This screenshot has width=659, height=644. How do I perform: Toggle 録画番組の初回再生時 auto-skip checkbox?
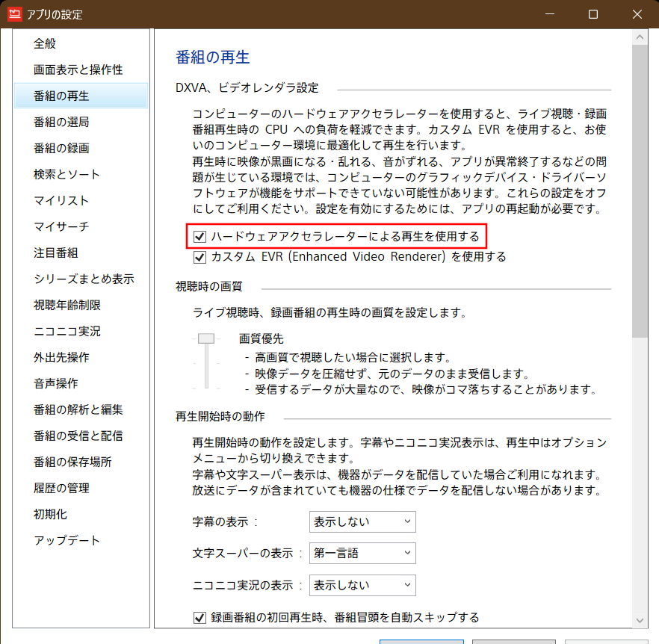(x=199, y=618)
